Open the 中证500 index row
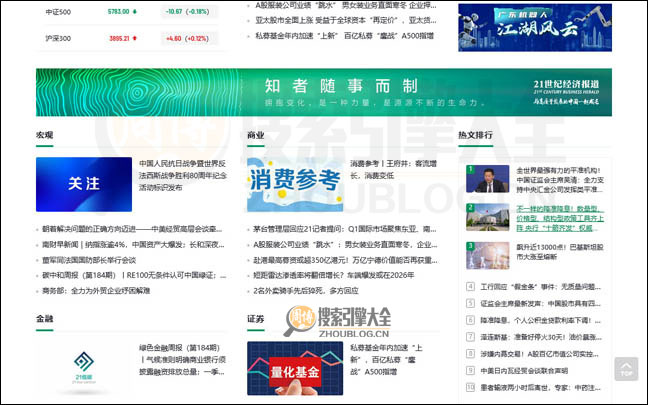Viewport: 648px width, 405px height. pos(131,12)
